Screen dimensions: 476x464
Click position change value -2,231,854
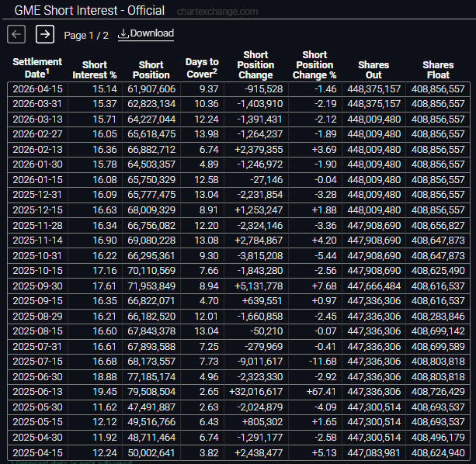pos(260,195)
